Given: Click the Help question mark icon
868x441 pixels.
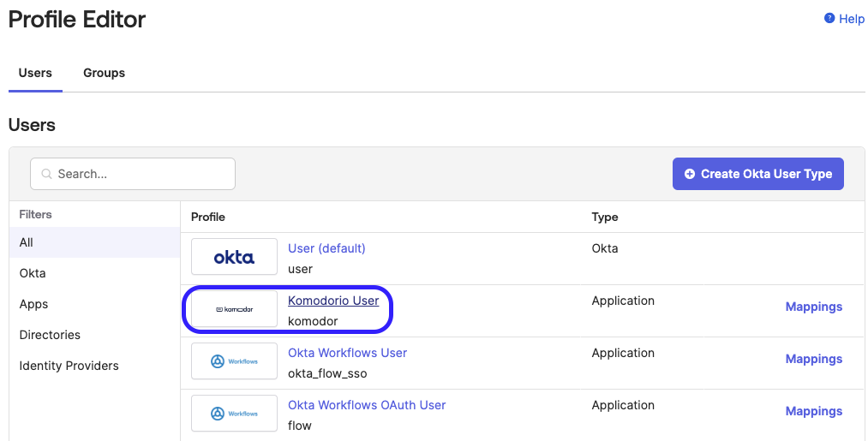Looking at the screenshot, I should pos(829,18).
